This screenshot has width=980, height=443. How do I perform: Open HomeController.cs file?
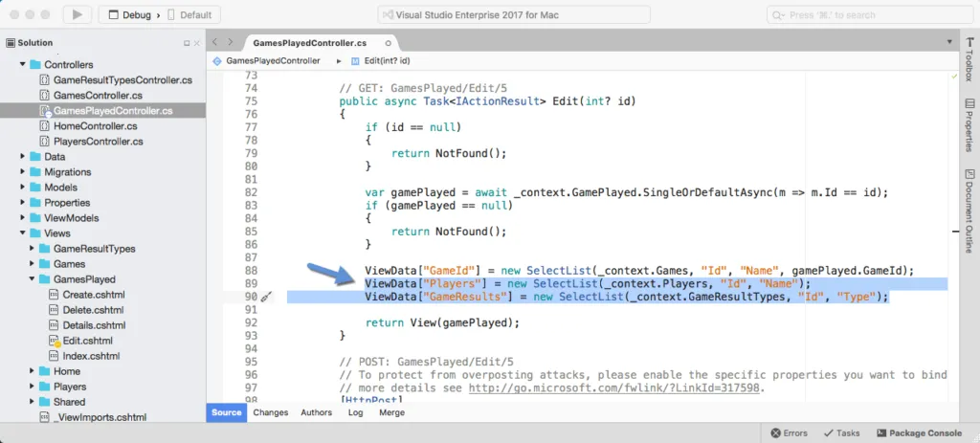pyautogui.click(x=95, y=126)
